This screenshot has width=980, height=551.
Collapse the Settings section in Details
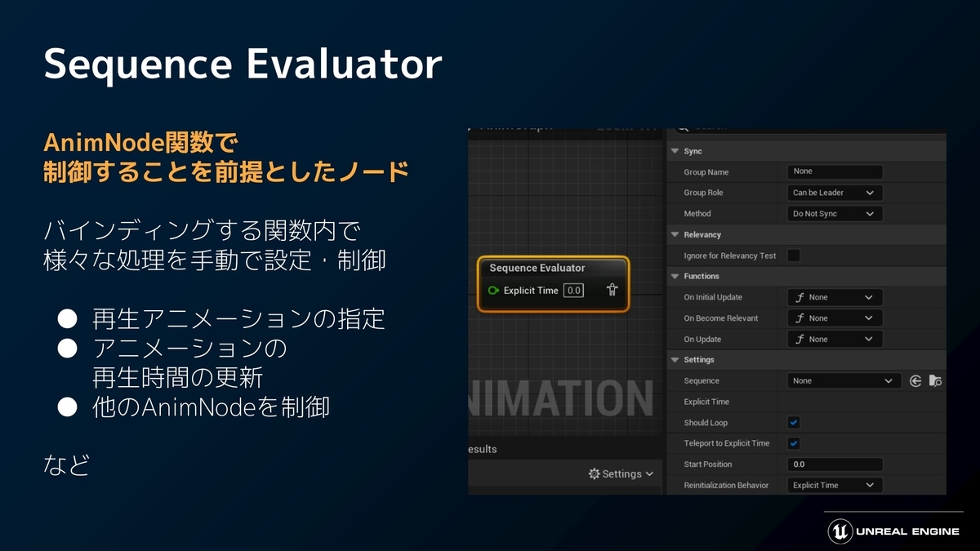[x=675, y=360]
